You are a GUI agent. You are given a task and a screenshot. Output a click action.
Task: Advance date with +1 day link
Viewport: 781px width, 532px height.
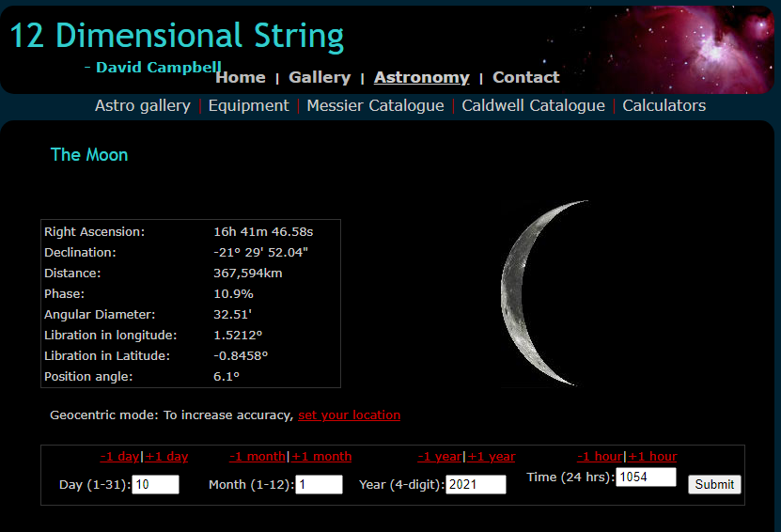click(x=166, y=456)
